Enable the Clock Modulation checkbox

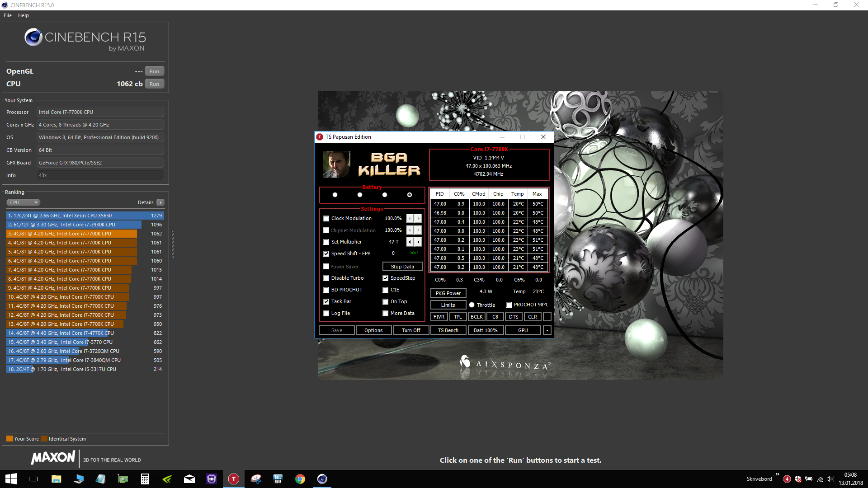pos(326,219)
